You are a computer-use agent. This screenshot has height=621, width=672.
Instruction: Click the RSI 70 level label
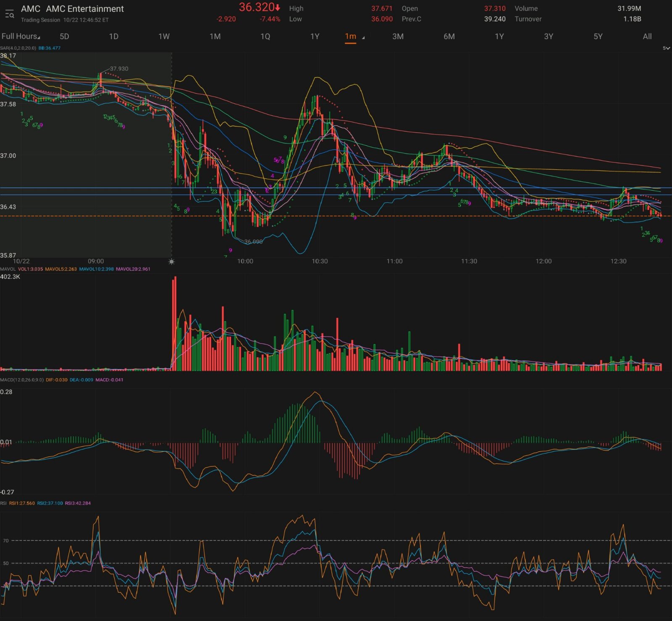[6, 541]
